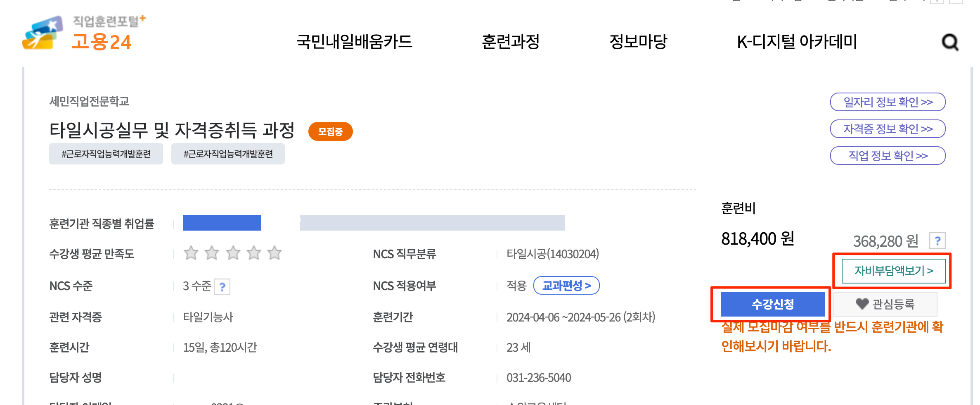Click the heart 관심등록 button
This screenshot has height=405, width=980.
pos(885,304)
